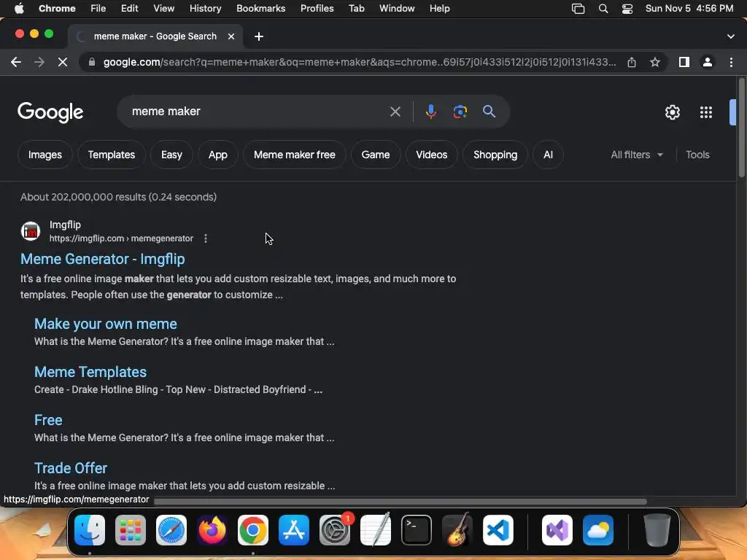Screen dimensions: 747x560
Task: Click the Google logo
Action: (50, 112)
